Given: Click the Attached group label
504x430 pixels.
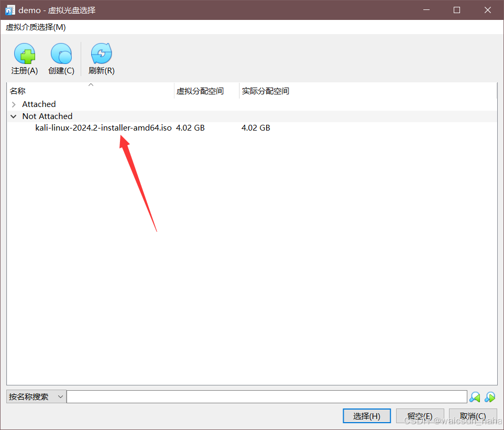Looking at the screenshot, I should tap(39, 104).
